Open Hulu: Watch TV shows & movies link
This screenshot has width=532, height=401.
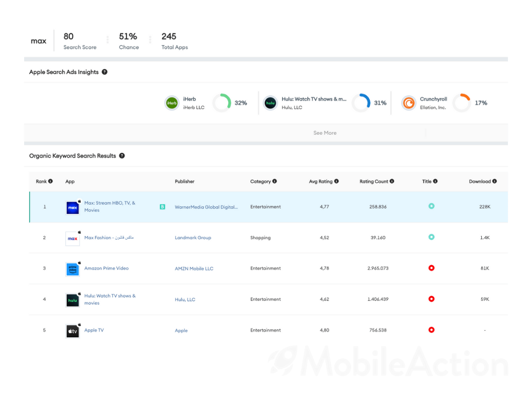pyautogui.click(x=110, y=299)
